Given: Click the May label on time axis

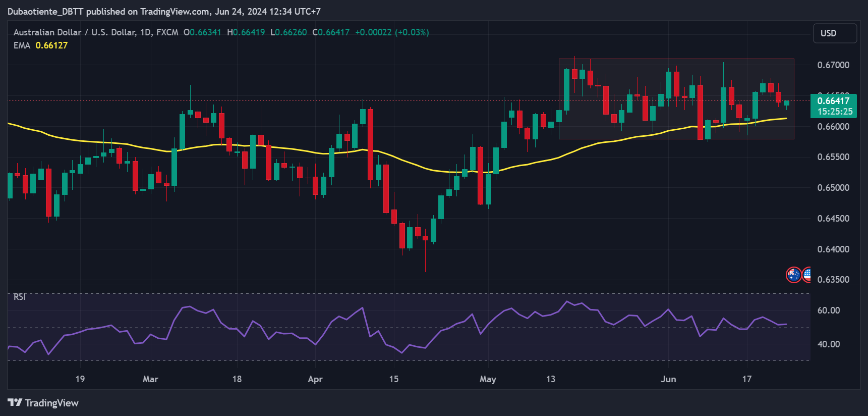Looking at the screenshot, I should click(x=488, y=379).
